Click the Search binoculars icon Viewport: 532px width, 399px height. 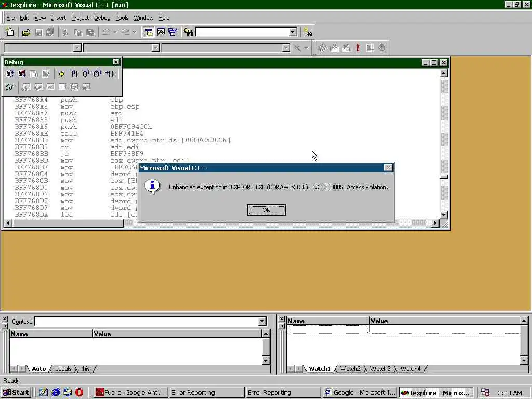(308, 32)
